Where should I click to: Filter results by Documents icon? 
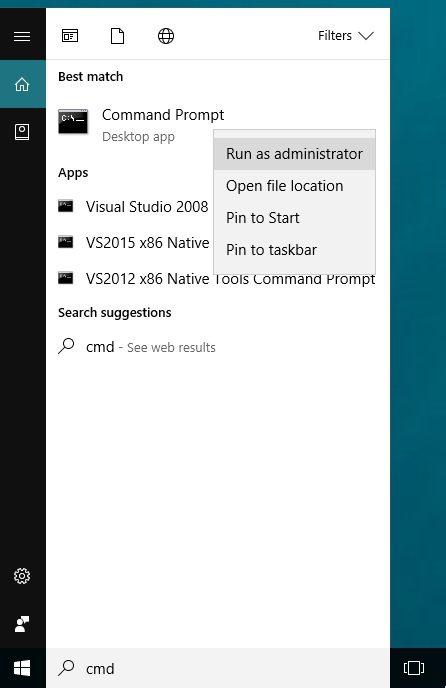117,36
